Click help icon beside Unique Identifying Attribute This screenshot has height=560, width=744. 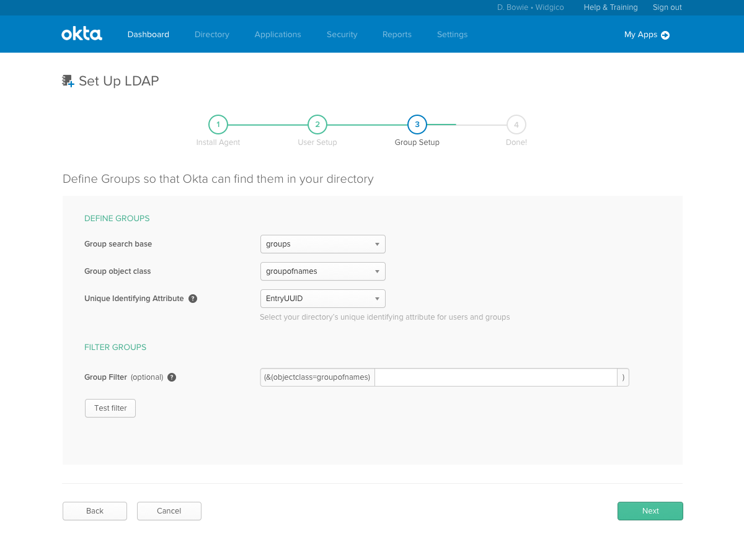(193, 299)
